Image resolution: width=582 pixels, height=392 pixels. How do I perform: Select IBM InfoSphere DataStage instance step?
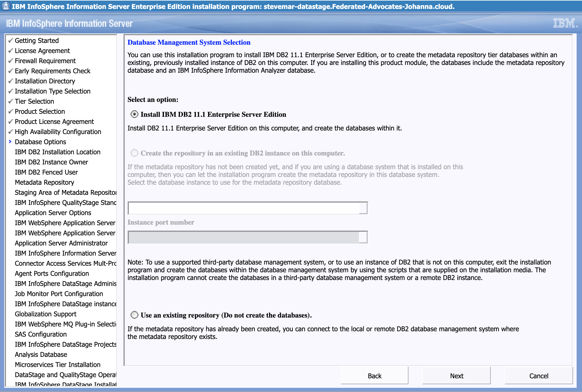[x=66, y=304]
